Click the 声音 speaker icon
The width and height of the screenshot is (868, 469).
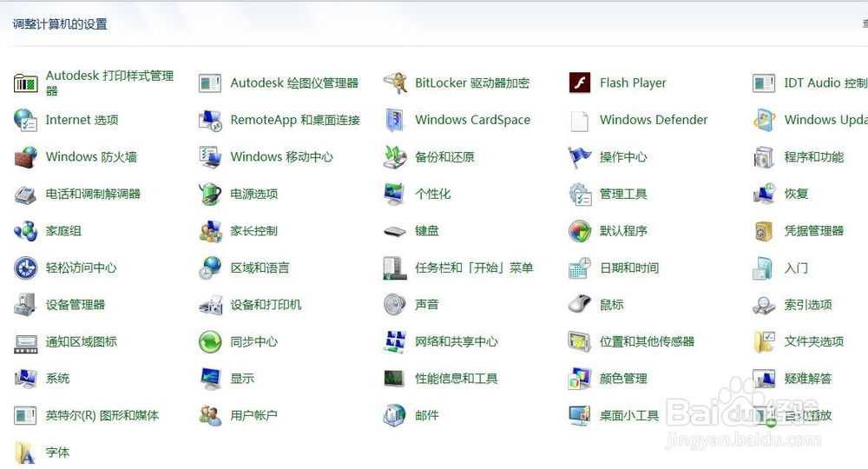395,305
